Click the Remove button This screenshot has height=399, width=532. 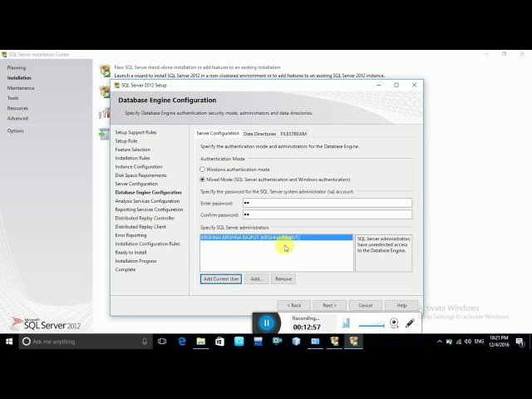(x=283, y=279)
